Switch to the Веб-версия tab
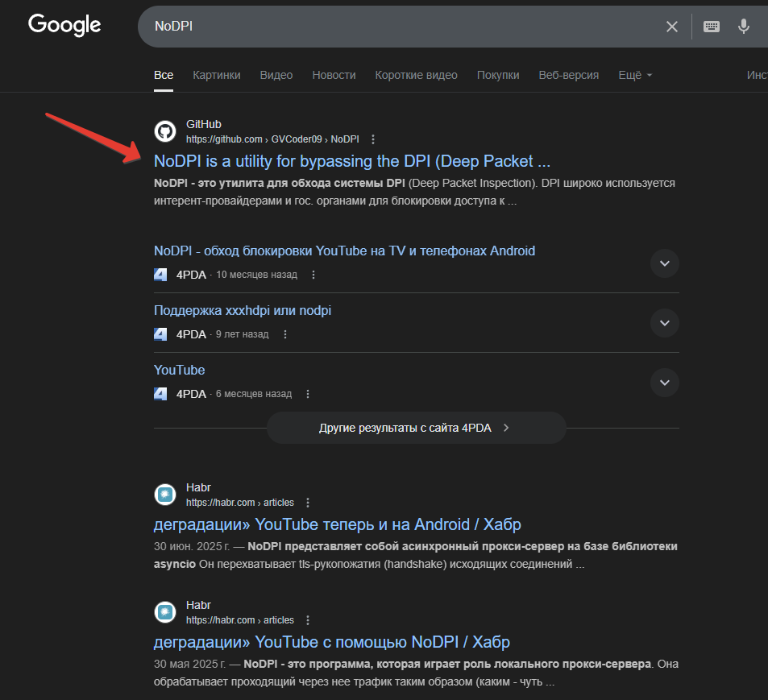 coord(569,75)
